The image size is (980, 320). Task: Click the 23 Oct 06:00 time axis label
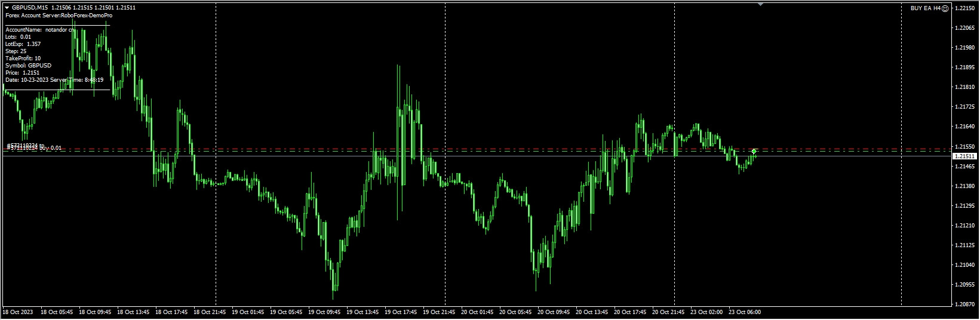[x=744, y=312]
